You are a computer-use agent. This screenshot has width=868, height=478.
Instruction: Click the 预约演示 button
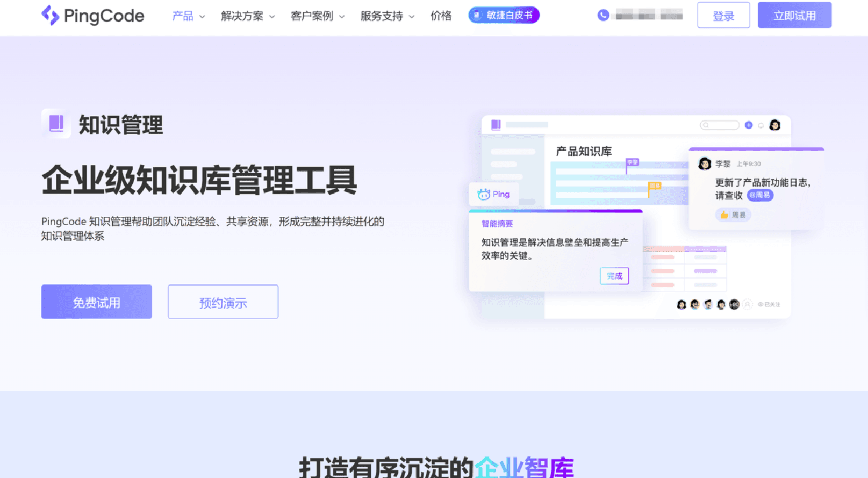(x=223, y=302)
